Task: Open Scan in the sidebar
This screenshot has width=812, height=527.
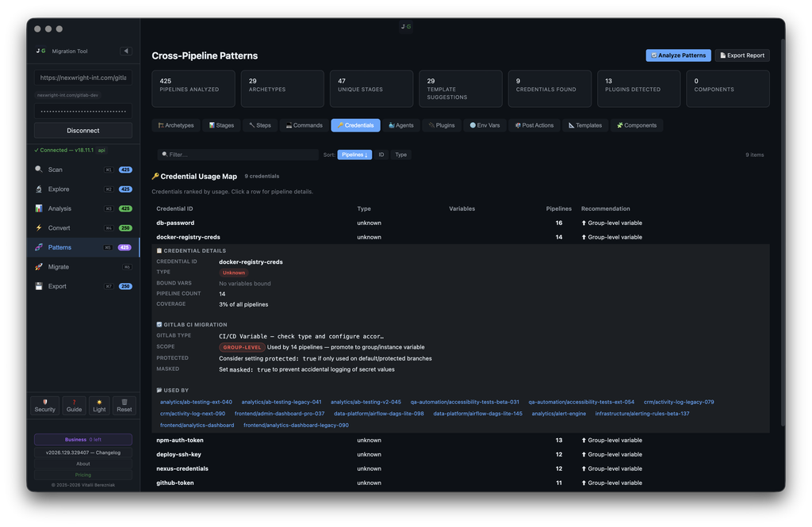Action: (x=82, y=170)
